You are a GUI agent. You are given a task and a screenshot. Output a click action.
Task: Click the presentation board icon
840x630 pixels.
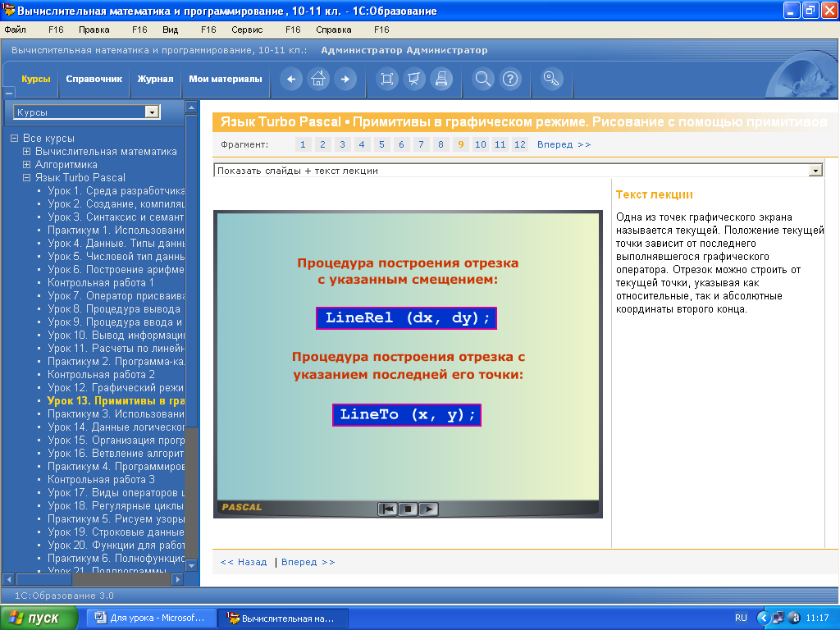click(414, 80)
